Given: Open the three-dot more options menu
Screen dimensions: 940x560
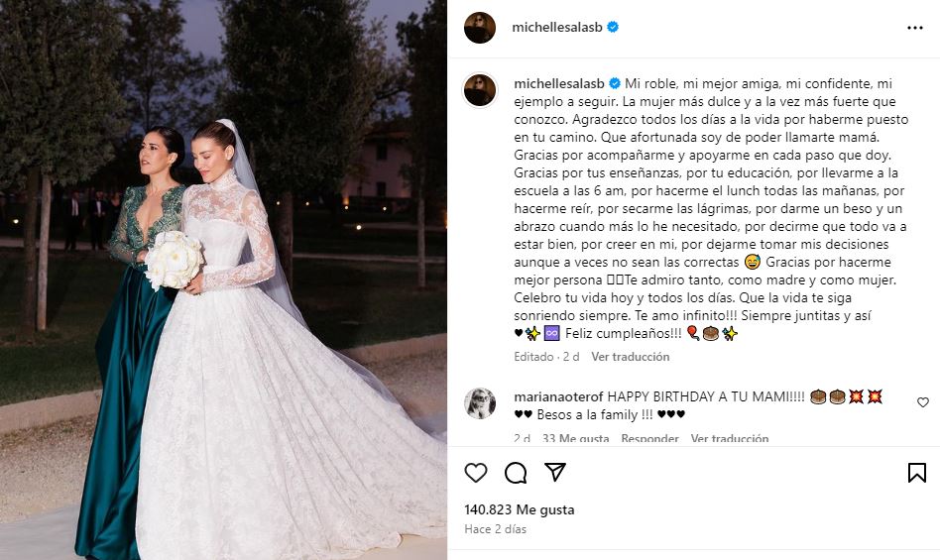Looking at the screenshot, I should pos(915,28).
